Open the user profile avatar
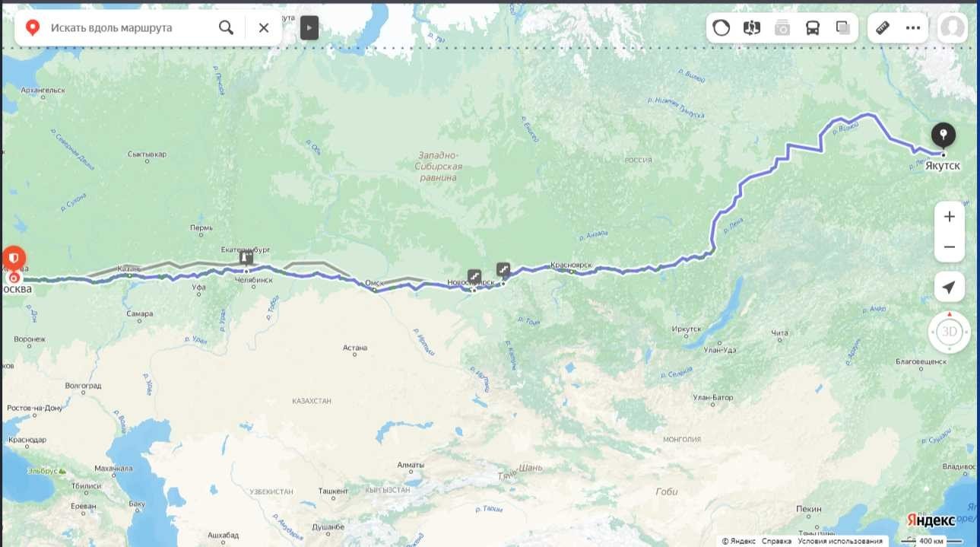The height and width of the screenshot is (547, 980). pos(953,28)
